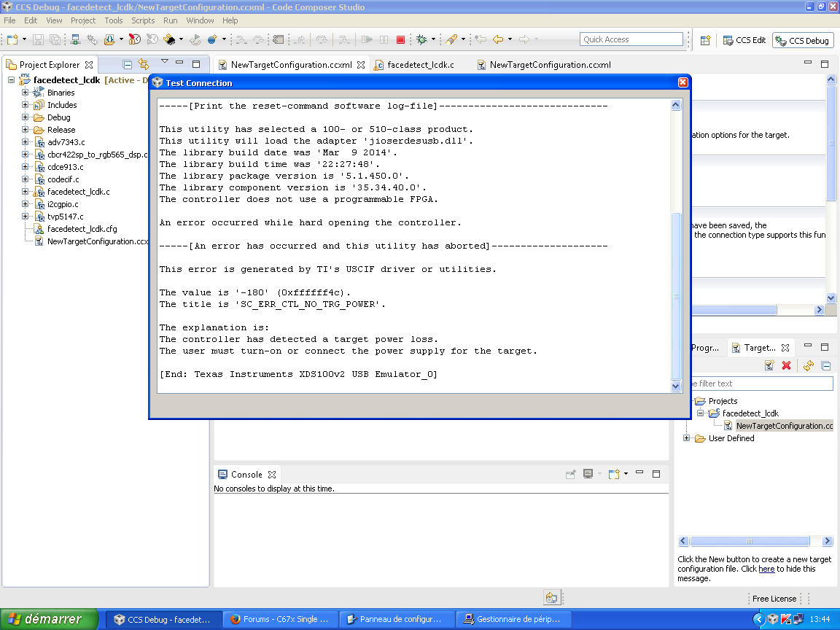840x630 pixels.
Task: Click Collapse All icon in Target Configurations view
Action: [x=826, y=366]
